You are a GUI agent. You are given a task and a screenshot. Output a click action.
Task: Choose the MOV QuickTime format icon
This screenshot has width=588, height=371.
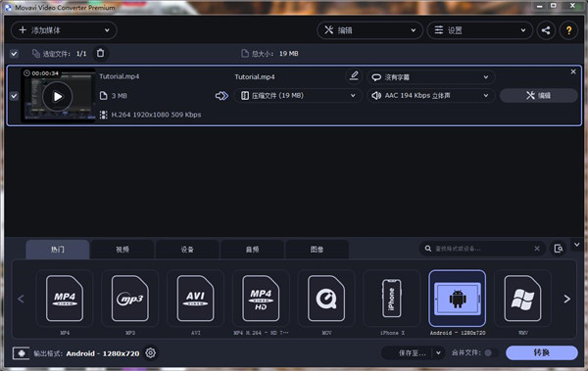point(326,299)
